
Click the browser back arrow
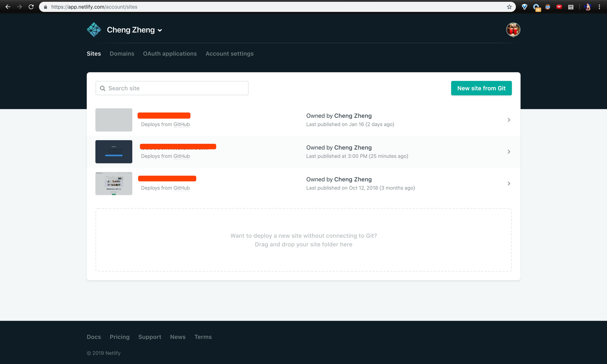pyautogui.click(x=8, y=7)
